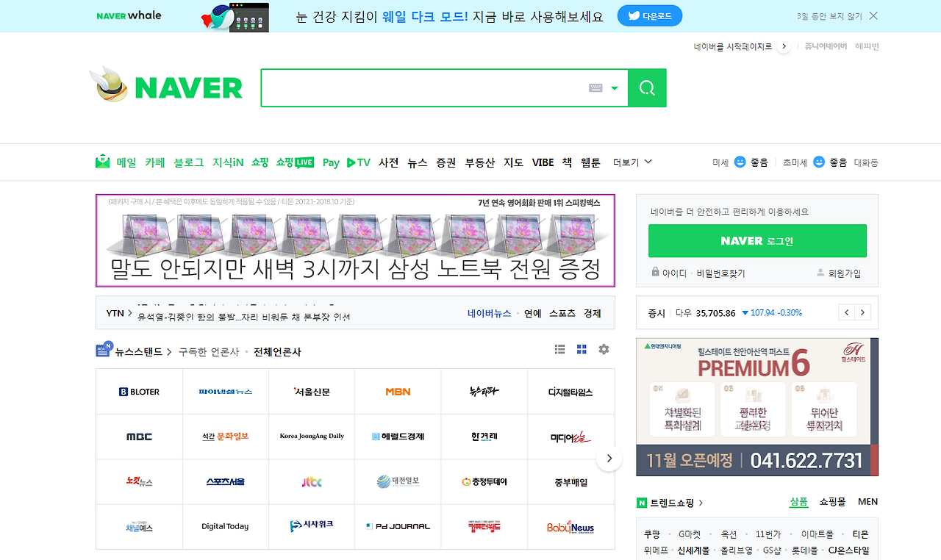Viewport: 941px width, 560px height.
Task: Click 다우 35,705.86 index text
Action: tap(705, 313)
